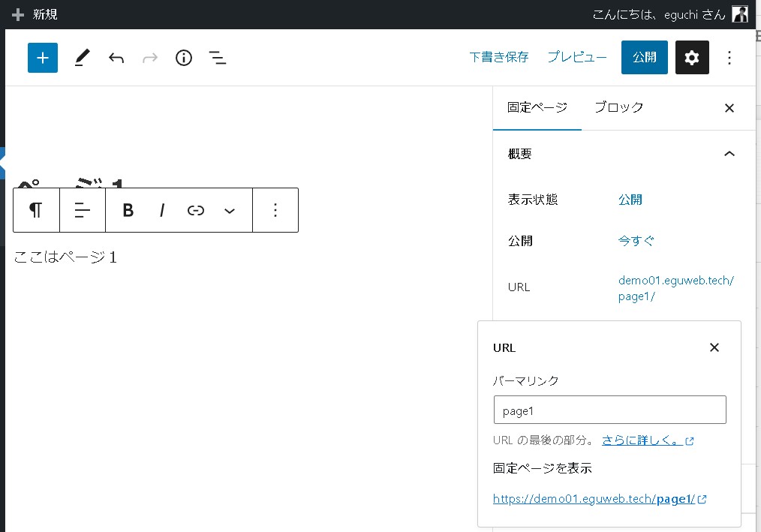
Task: Insert a link using the link icon
Action: coord(196,210)
